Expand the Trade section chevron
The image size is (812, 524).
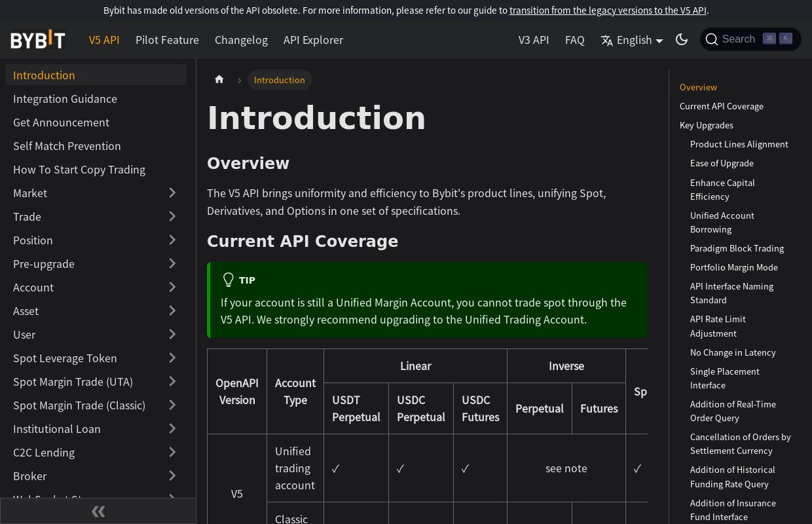click(x=172, y=216)
